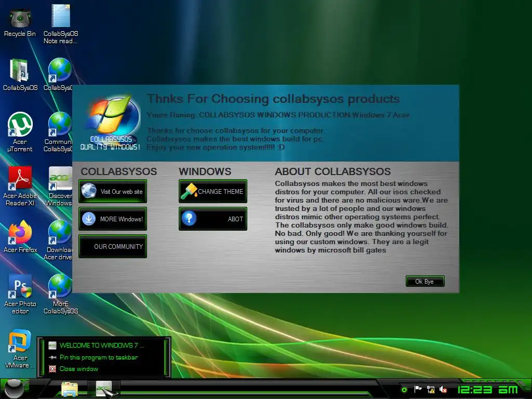Click the MORE Windows! download button
This screenshot has height=399, width=532.
pyautogui.click(x=113, y=219)
